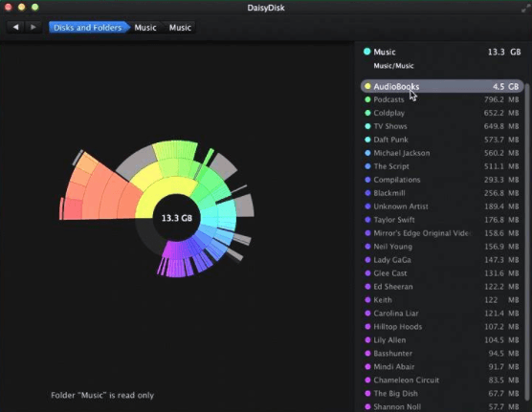
Task: Select the Chameleon Circuit entry
Action: (442, 379)
